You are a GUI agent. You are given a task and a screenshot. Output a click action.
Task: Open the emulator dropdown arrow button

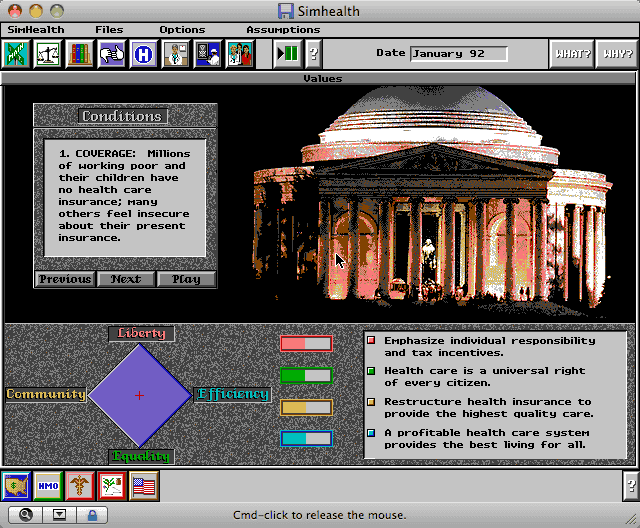(59, 515)
